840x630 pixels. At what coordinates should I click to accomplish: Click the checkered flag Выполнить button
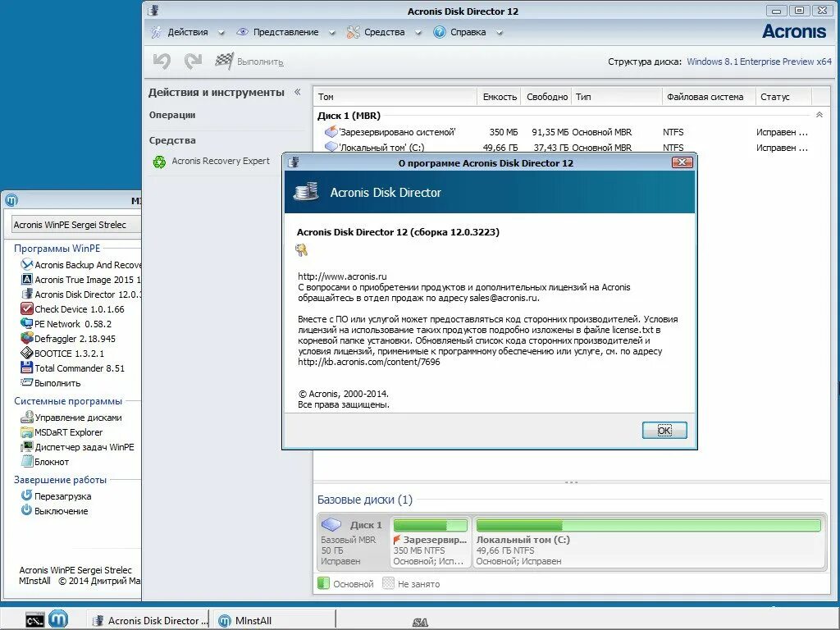coord(249,62)
